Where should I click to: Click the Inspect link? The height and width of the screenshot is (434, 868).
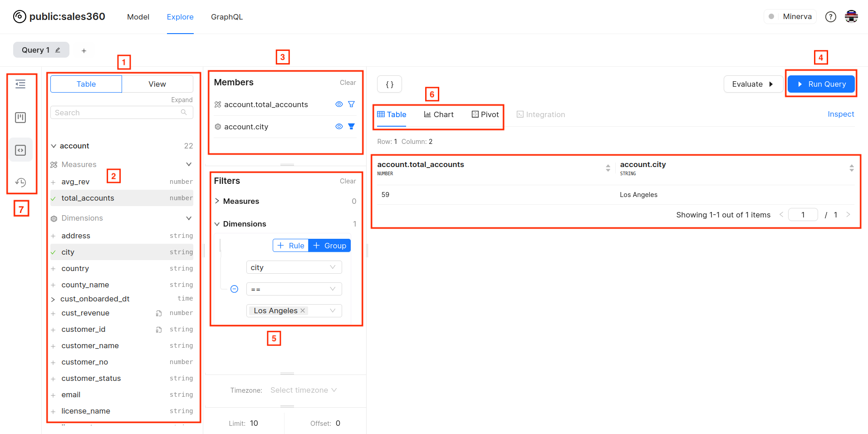tap(841, 114)
